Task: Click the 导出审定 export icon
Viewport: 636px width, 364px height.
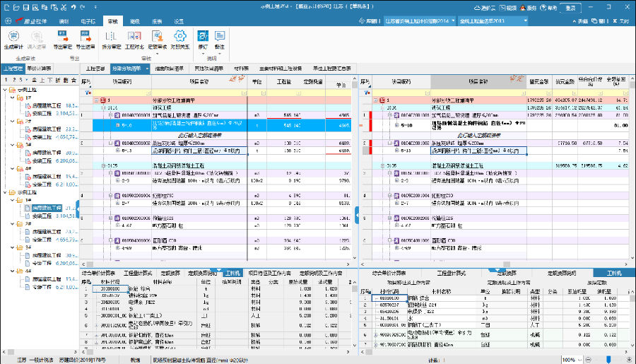Action: (64, 38)
